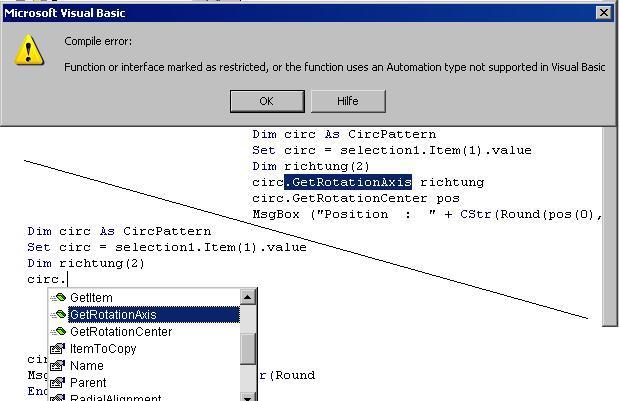
Task: Click the green method icon beside GetItem
Action: tap(58, 298)
